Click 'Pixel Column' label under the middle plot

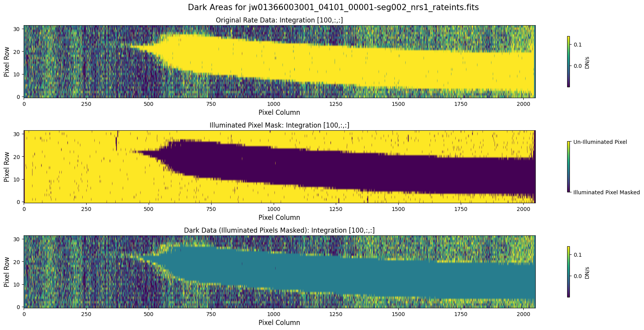click(x=279, y=218)
